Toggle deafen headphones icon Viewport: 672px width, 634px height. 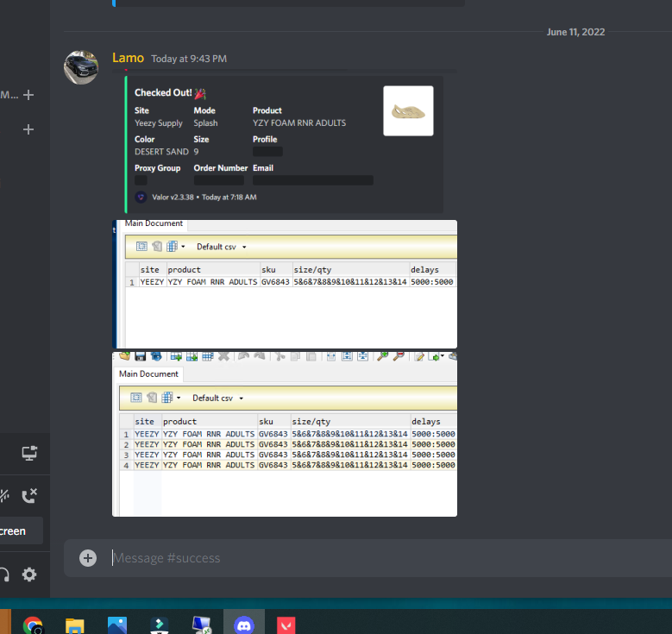(4, 574)
